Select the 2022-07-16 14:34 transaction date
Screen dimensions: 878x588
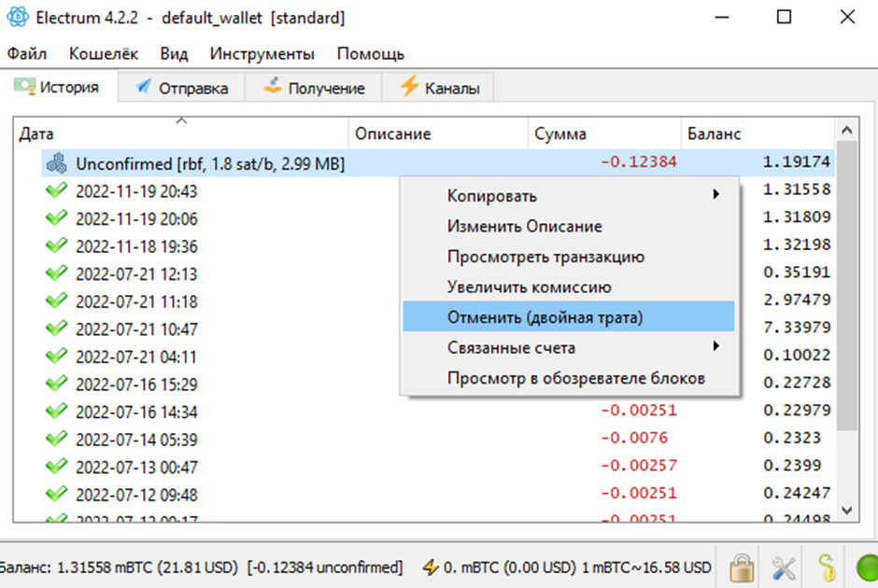(x=136, y=413)
